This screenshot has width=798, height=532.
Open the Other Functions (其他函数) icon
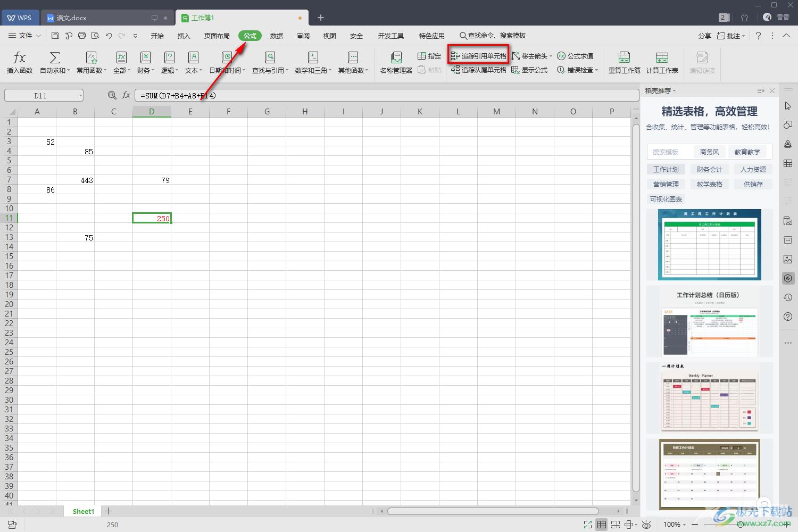tap(353, 57)
